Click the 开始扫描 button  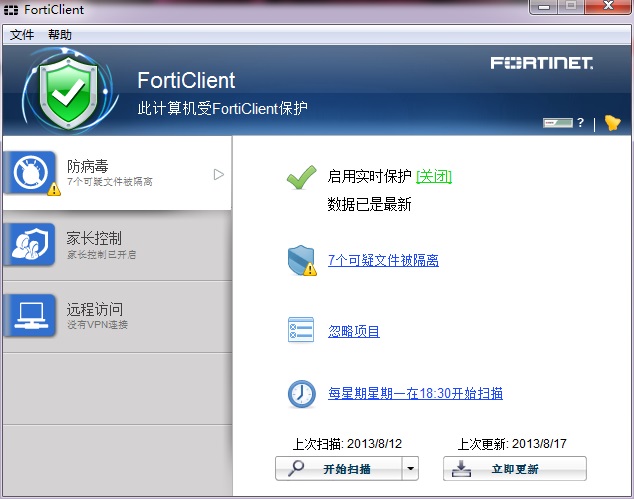pyautogui.click(x=339, y=469)
